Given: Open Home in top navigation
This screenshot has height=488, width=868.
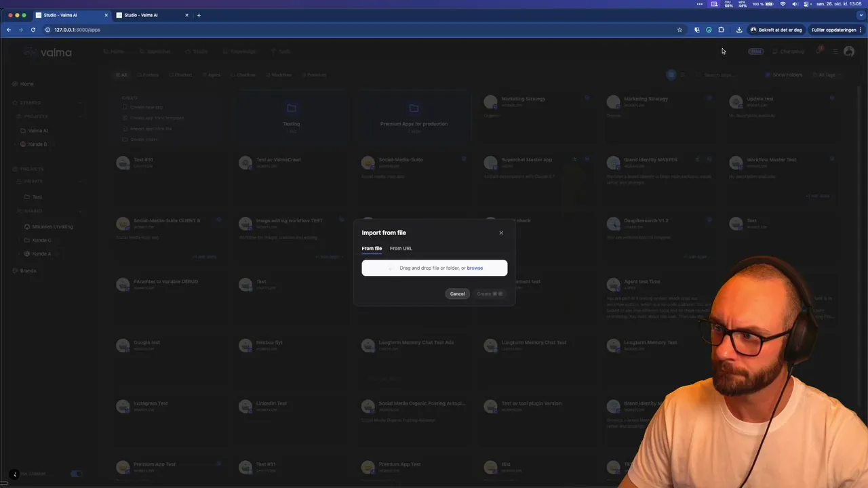Looking at the screenshot, I should [114, 52].
